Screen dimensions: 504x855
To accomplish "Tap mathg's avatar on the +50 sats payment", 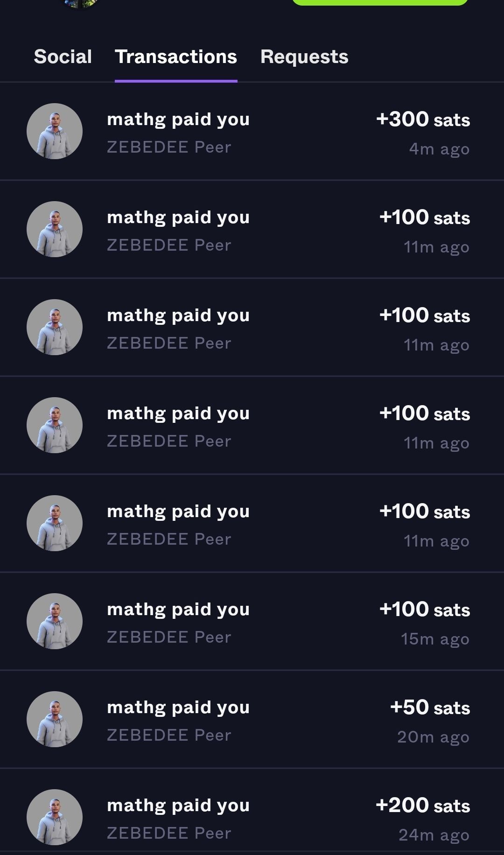I will click(55, 719).
